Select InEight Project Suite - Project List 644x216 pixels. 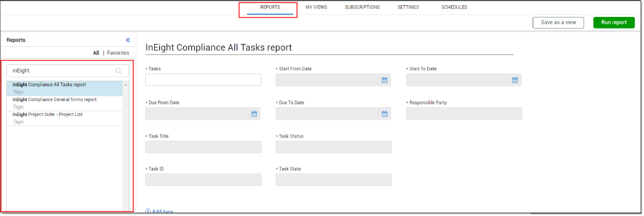point(48,114)
